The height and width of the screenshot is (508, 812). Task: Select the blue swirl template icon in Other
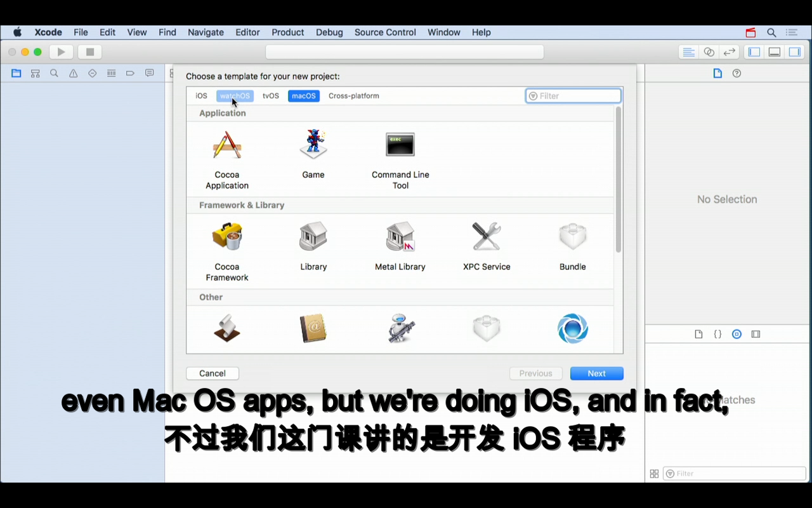coord(573,328)
